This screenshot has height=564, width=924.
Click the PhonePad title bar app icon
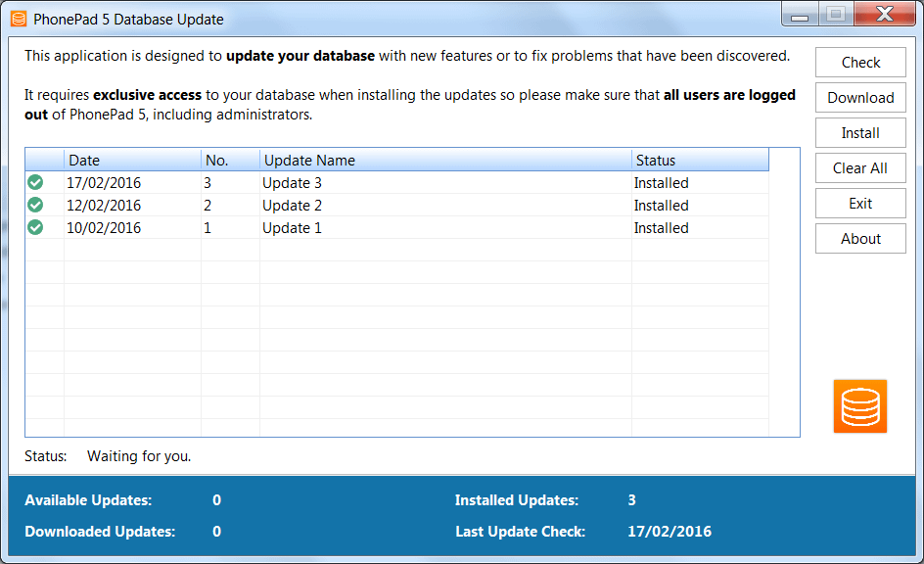tap(19, 19)
